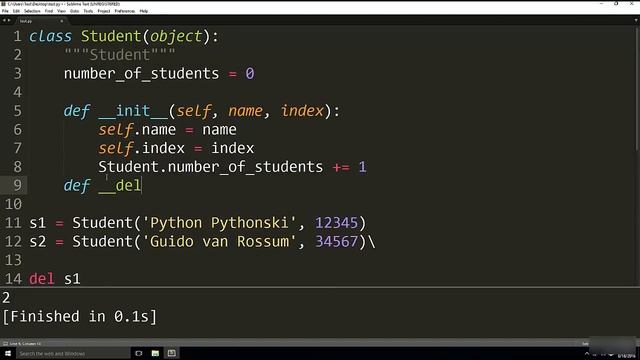Click line number 1 in gutter
Screen dimensions: 640x360
tap(17, 36)
